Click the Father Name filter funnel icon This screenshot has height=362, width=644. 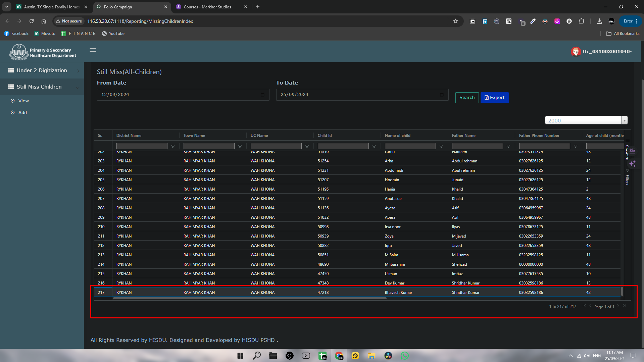click(508, 146)
